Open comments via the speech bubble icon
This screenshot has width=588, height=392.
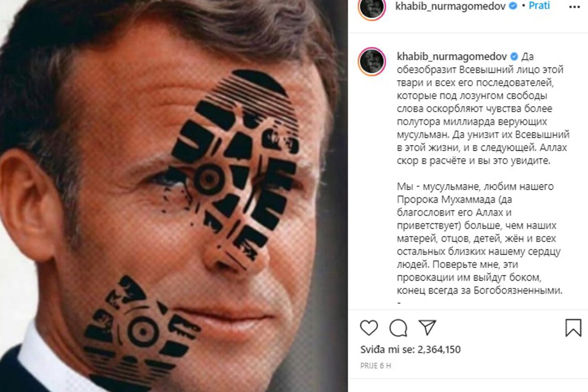tap(398, 328)
